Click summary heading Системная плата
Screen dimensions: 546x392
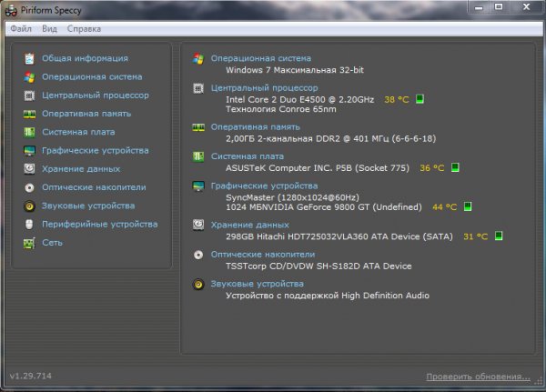tap(248, 156)
